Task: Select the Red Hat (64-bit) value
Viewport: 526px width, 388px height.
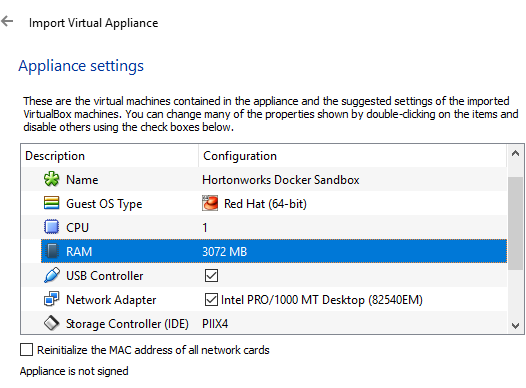Action: coord(265,204)
